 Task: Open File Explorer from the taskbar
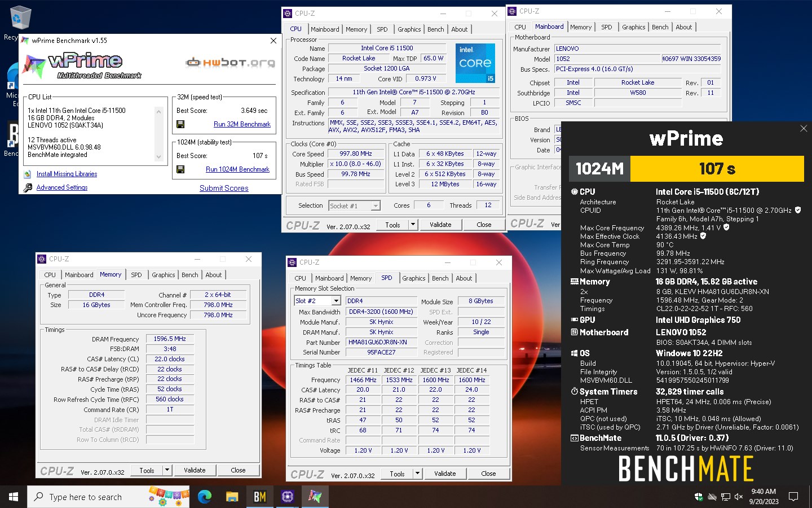point(232,497)
